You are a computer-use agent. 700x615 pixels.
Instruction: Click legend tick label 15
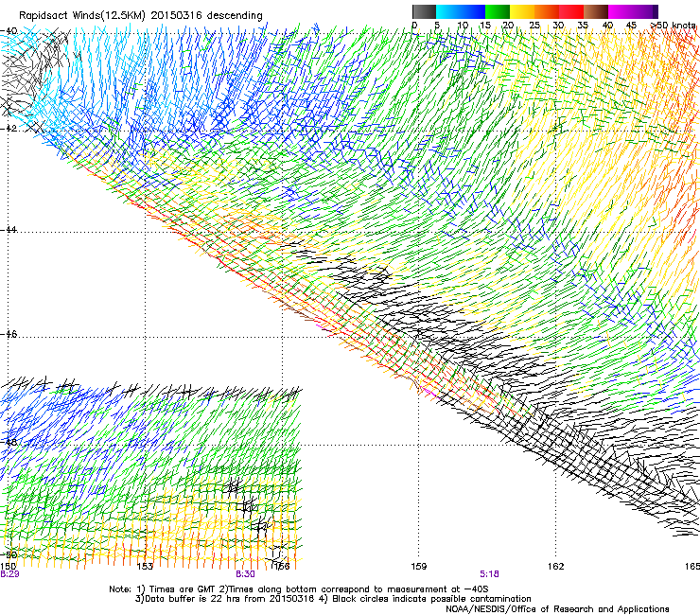pyautogui.click(x=485, y=26)
